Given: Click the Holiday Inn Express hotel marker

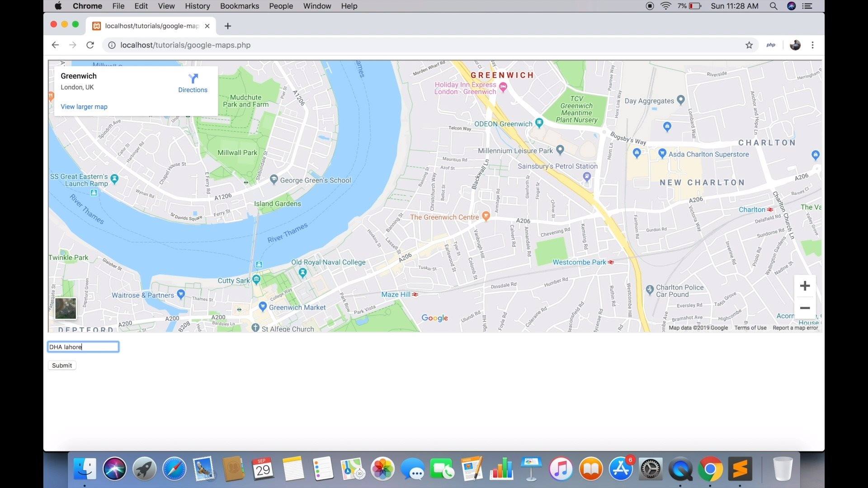Looking at the screenshot, I should tap(503, 86).
